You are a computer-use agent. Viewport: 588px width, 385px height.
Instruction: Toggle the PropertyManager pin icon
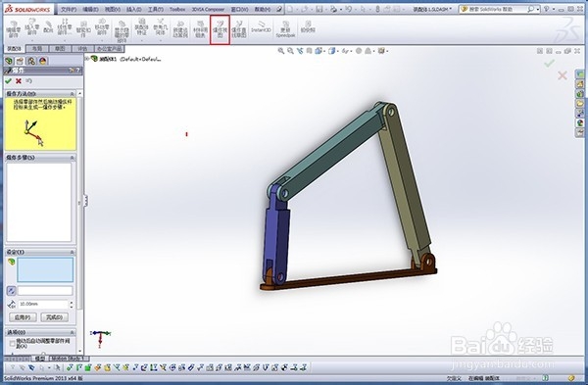click(x=72, y=71)
